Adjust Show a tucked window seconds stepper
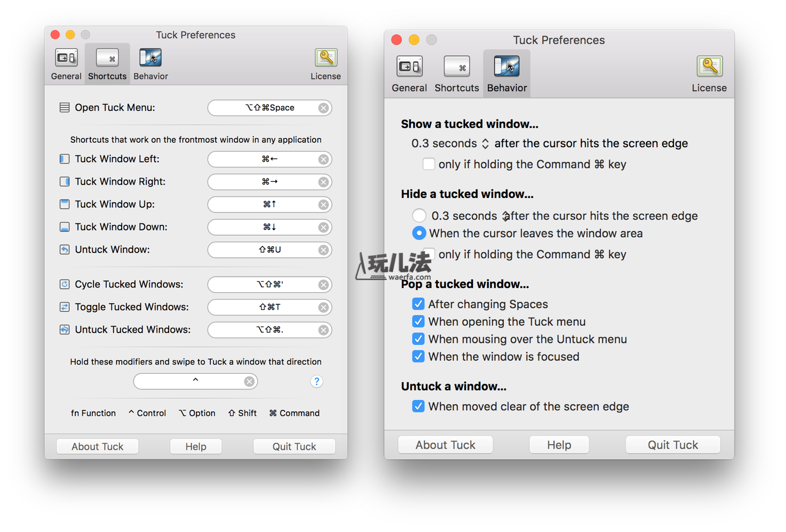The image size is (786, 532). click(x=485, y=144)
